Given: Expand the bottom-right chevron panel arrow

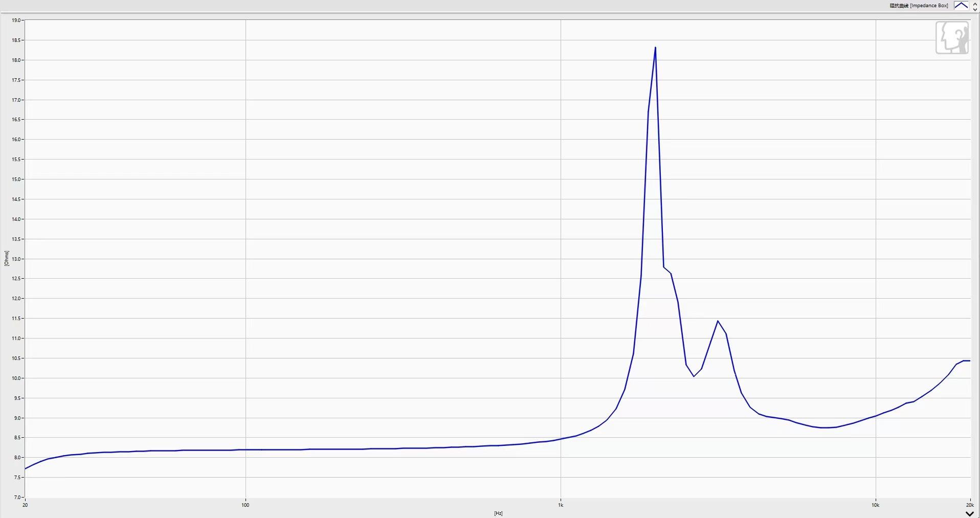Looking at the screenshot, I should [969, 513].
